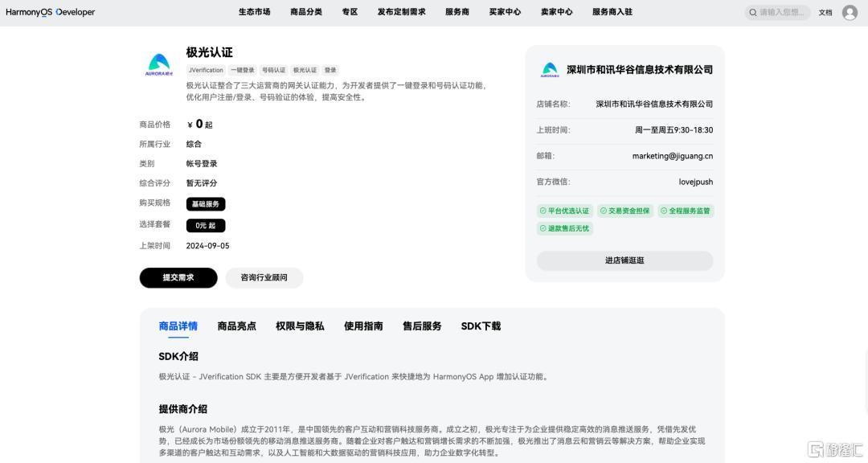
Task: Click the 登录 tag chip
Action: 330,71
